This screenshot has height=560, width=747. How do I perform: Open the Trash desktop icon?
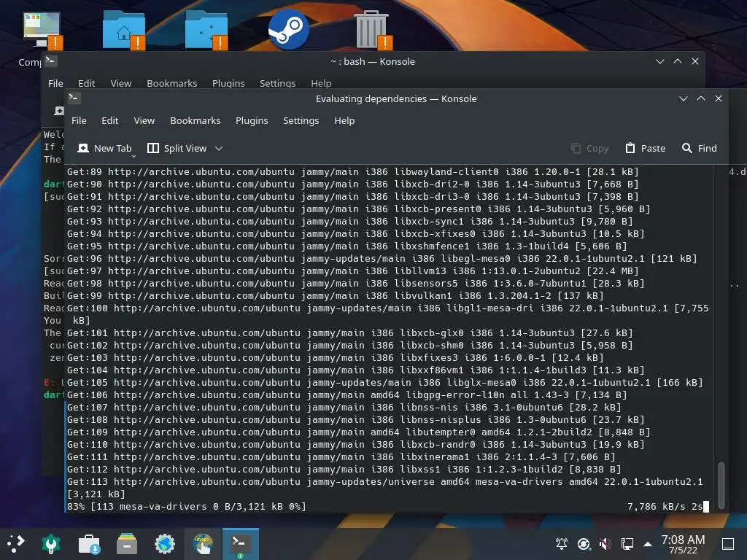coord(373,29)
